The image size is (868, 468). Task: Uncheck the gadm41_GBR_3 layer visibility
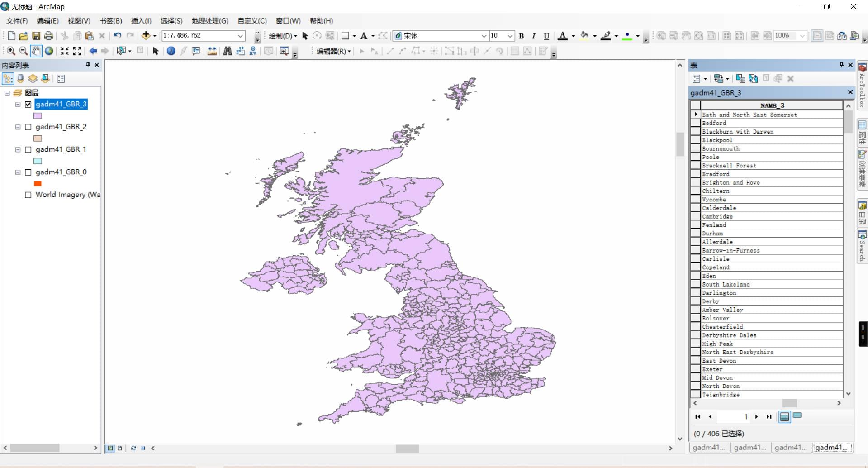[x=28, y=105]
